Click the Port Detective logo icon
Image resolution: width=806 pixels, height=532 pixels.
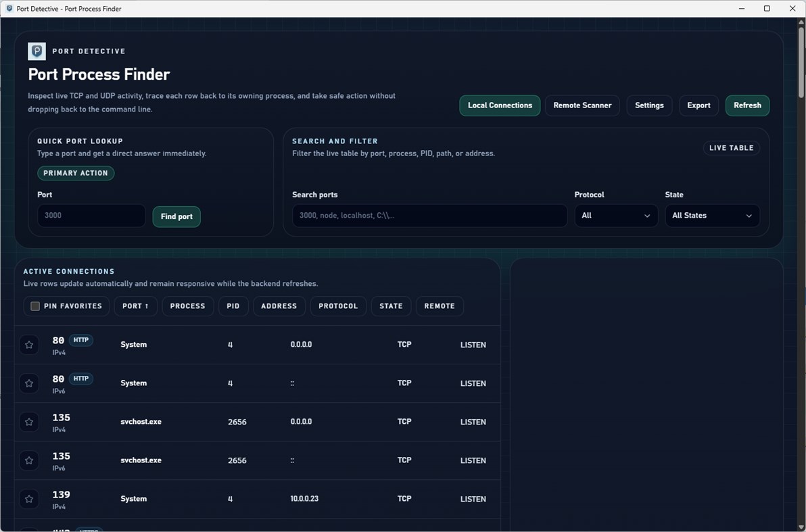tap(37, 51)
